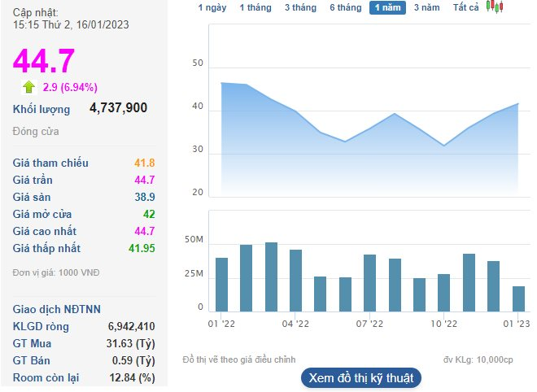Click the 'Khối lượng' label
The height and width of the screenshot is (392, 537).
[x=41, y=109]
